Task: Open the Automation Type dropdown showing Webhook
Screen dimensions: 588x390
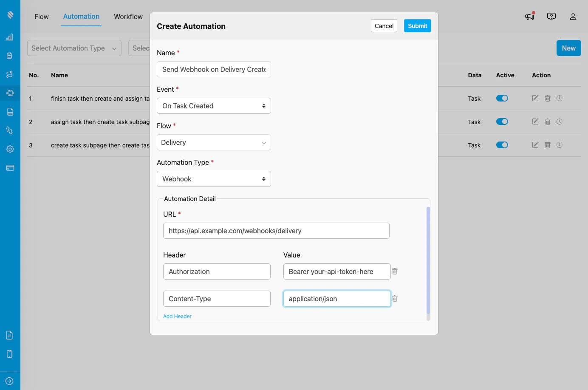Action: (213, 178)
